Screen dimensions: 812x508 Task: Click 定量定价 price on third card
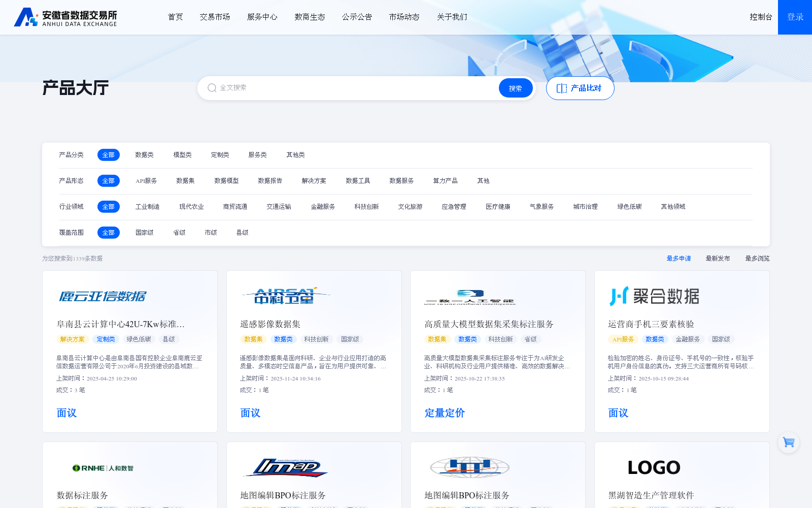445,413
